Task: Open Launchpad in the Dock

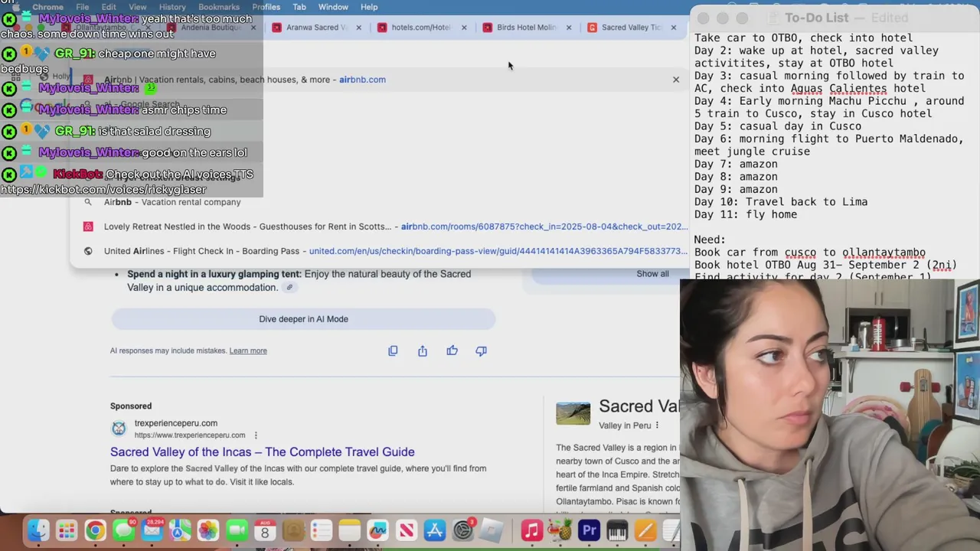Action: pyautogui.click(x=67, y=530)
